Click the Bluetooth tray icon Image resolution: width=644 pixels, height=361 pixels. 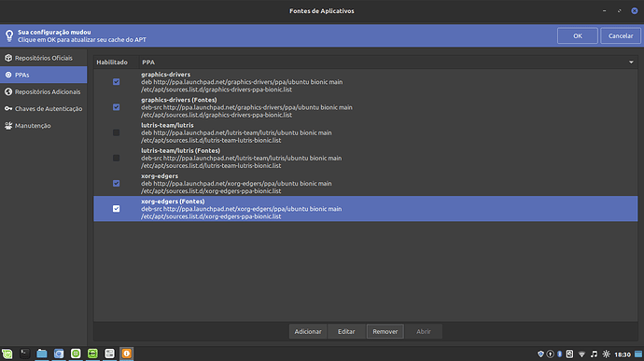click(x=559, y=354)
